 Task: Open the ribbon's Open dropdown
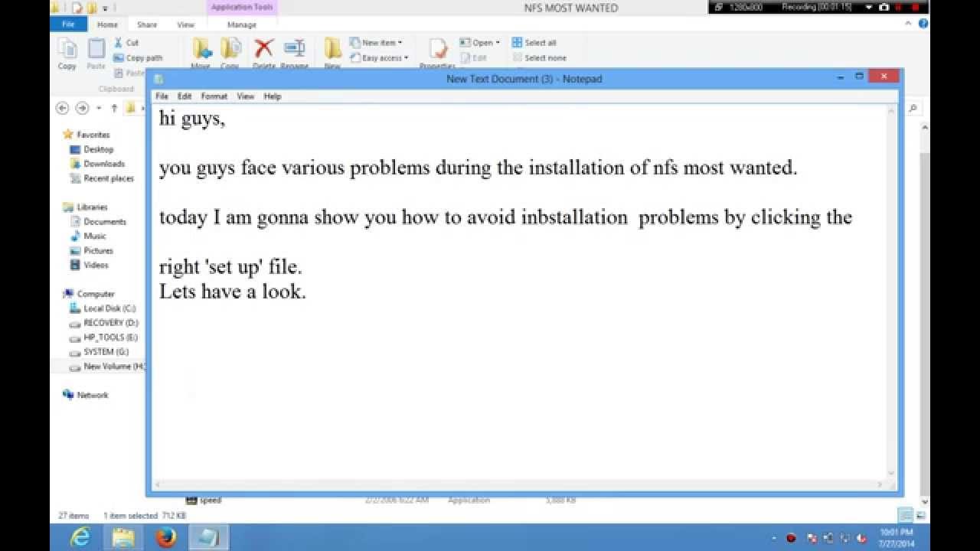tap(479, 43)
